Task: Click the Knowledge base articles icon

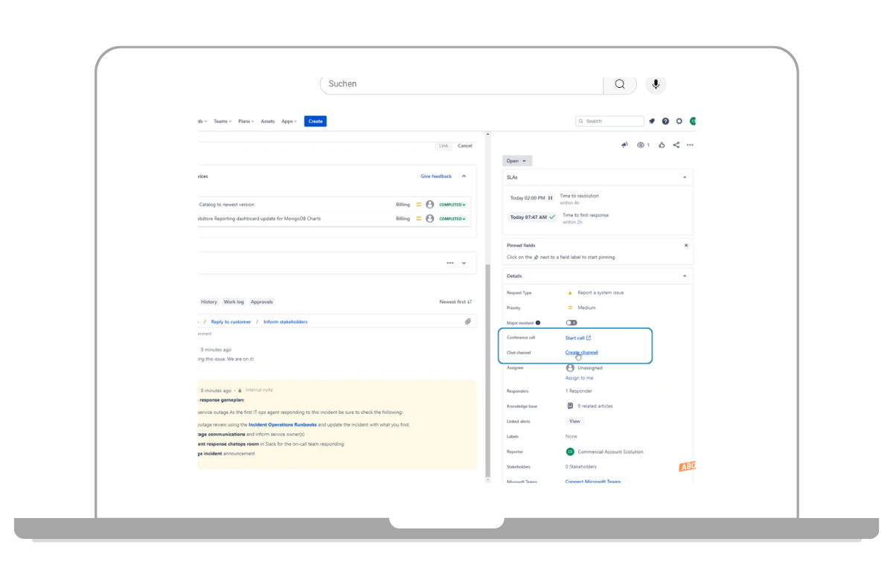Action: click(x=570, y=406)
